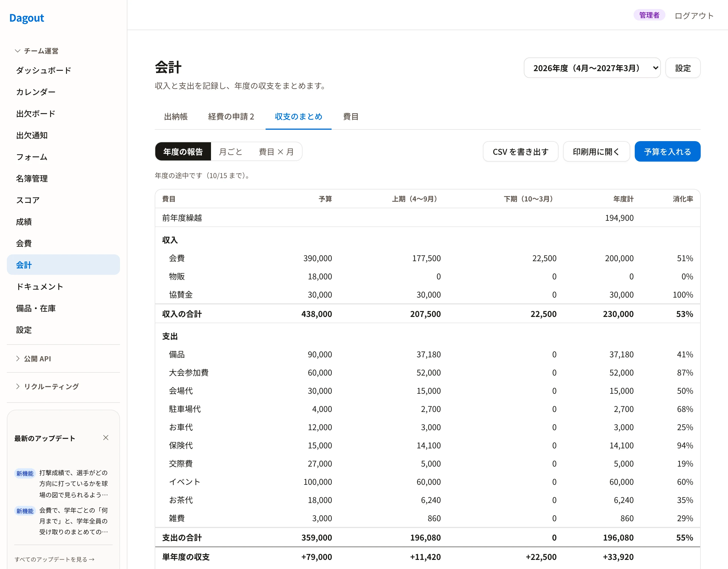Expand the リクルーティング section
This screenshot has width=728, height=569.
click(x=47, y=386)
